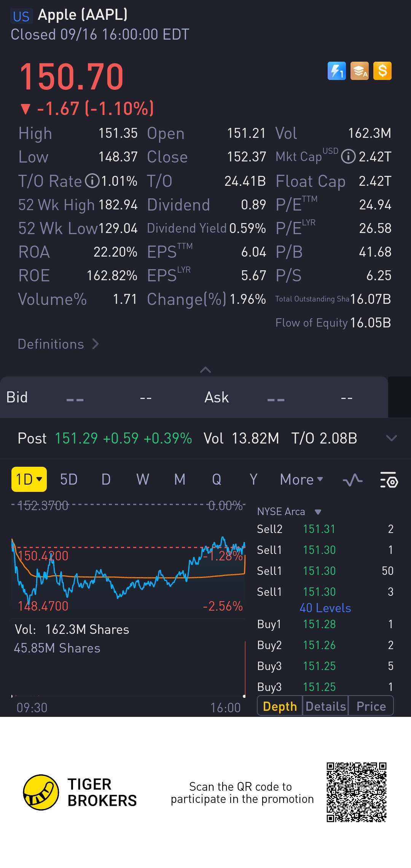The width and height of the screenshot is (411, 868).
Task: Tap the info icon beside T/O Rate
Action: pyautogui.click(x=92, y=181)
